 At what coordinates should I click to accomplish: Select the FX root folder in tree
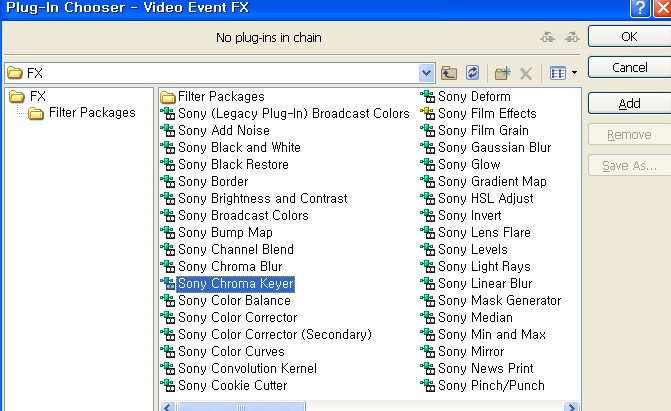[x=27, y=96]
